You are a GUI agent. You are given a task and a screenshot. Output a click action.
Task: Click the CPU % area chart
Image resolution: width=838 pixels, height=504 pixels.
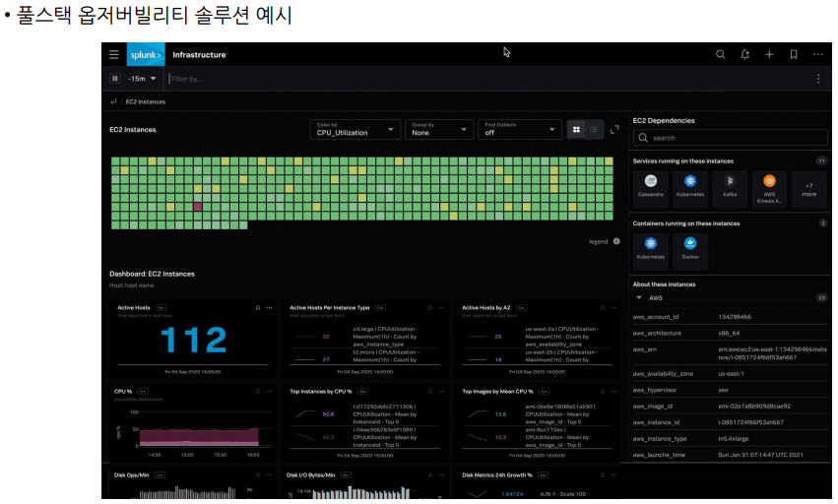(199, 436)
